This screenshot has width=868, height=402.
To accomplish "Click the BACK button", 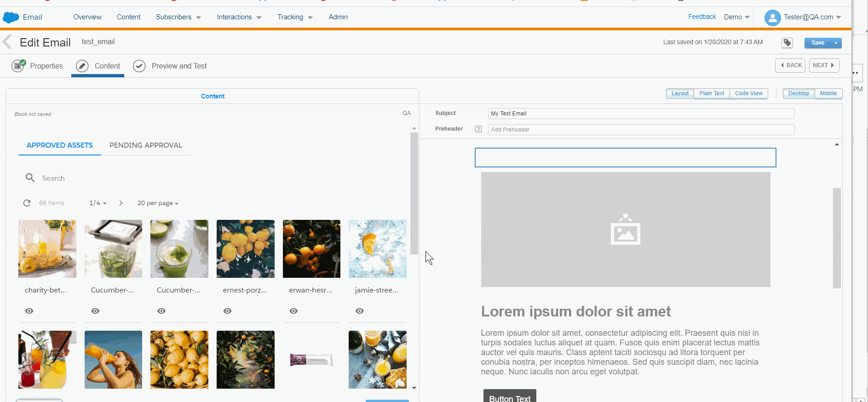I will [x=790, y=65].
